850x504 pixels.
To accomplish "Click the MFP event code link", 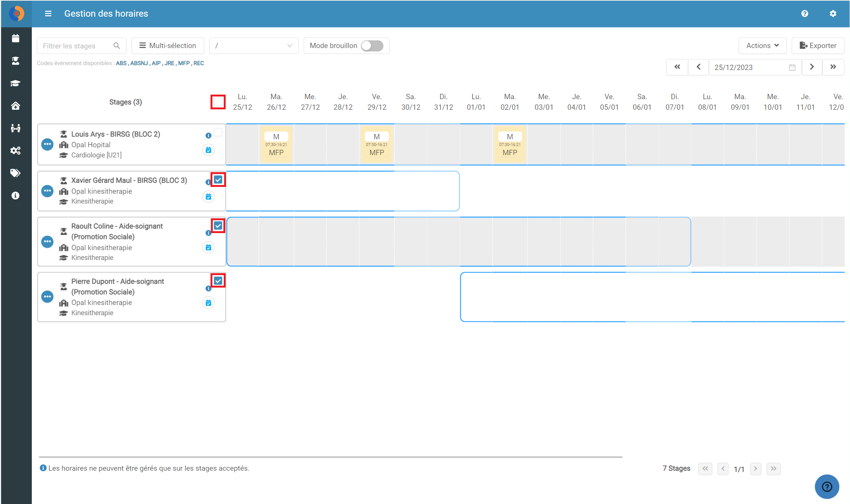I will pyautogui.click(x=184, y=63).
